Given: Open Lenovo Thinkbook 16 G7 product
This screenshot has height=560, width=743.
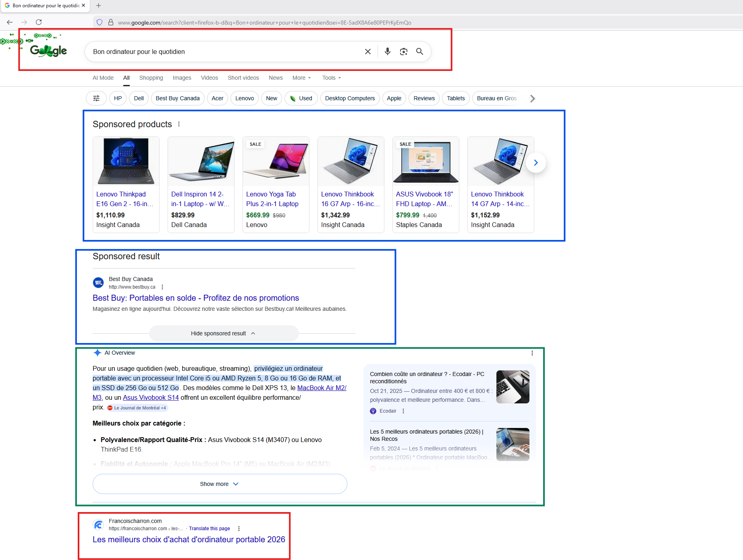Looking at the screenshot, I should click(351, 185).
